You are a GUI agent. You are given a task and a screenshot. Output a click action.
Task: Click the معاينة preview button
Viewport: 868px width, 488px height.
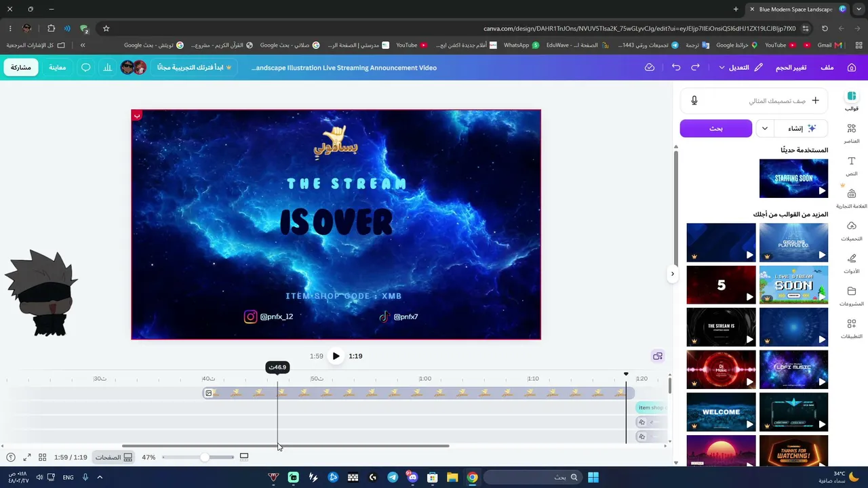pos(58,68)
